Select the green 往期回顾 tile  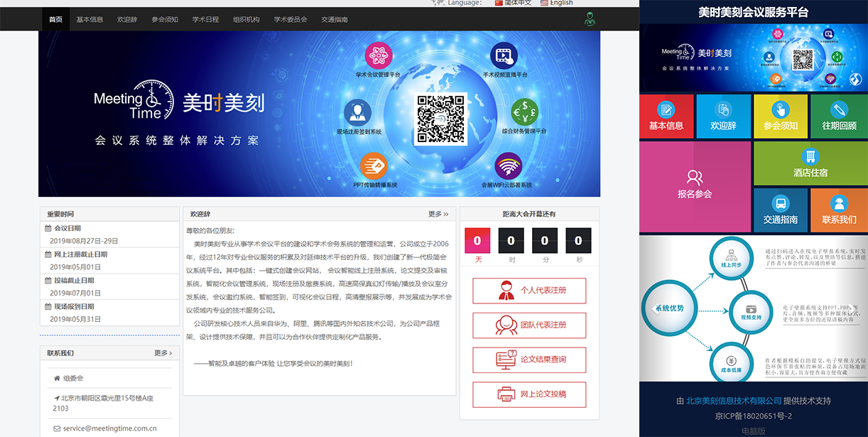(839, 117)
